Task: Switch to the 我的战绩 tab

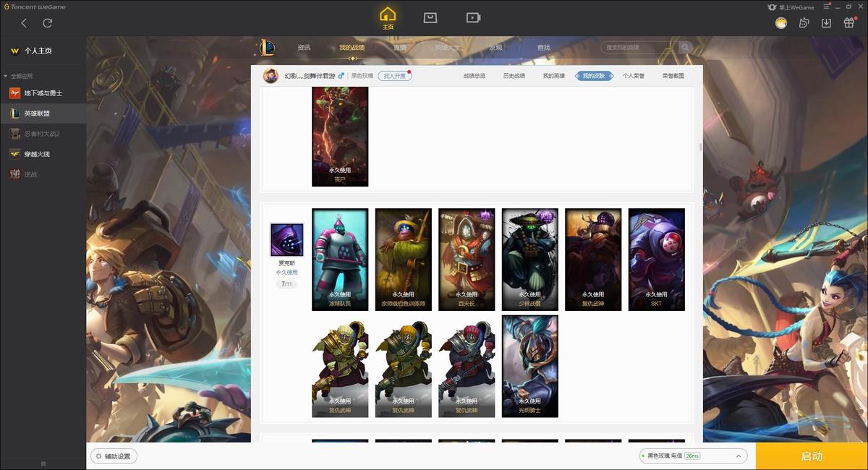Action: pyautogui.click(x=352, y=48)
